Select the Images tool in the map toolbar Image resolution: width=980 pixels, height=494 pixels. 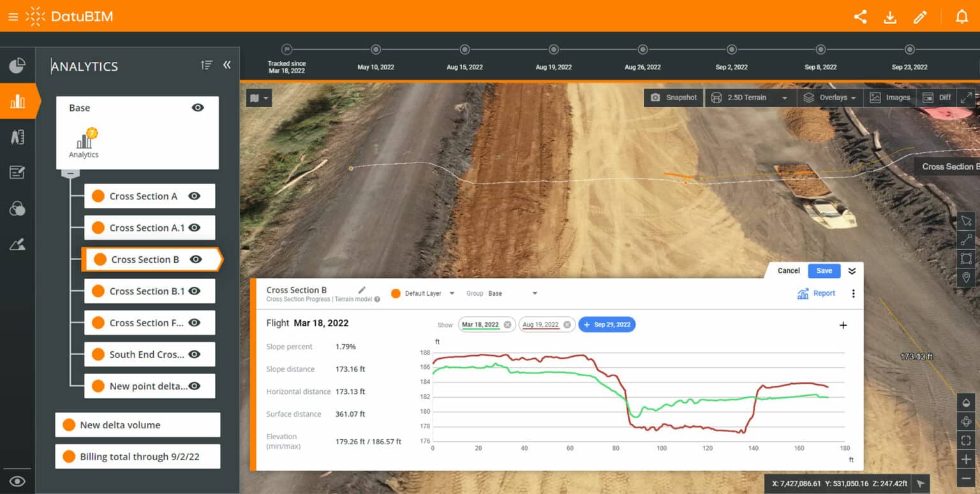point(890,97)
